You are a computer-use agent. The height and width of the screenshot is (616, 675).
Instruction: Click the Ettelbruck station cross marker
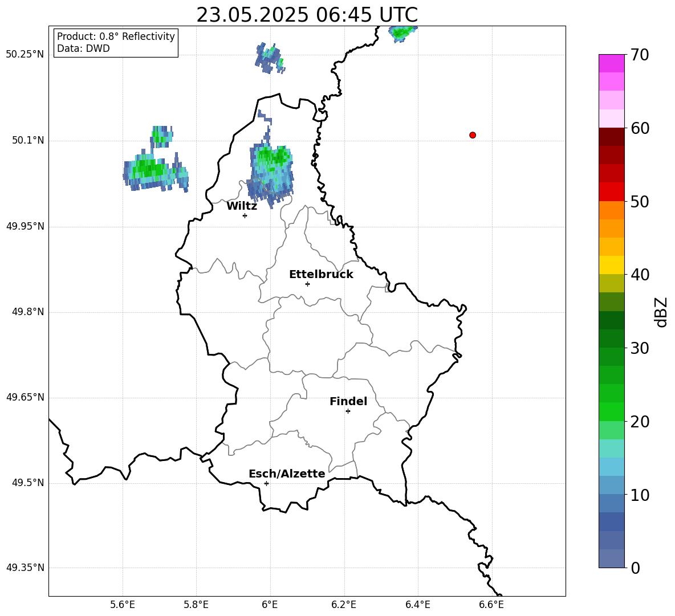coord(307,284)
